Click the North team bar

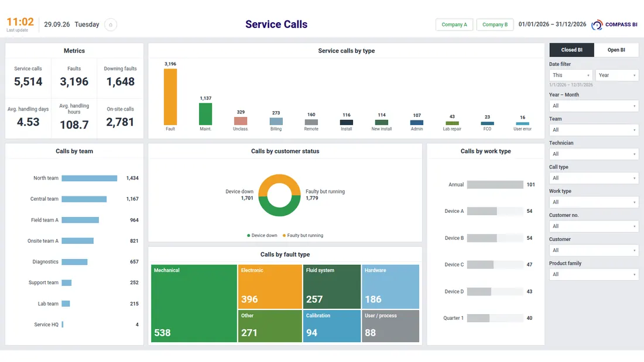(x=90, y=178)
